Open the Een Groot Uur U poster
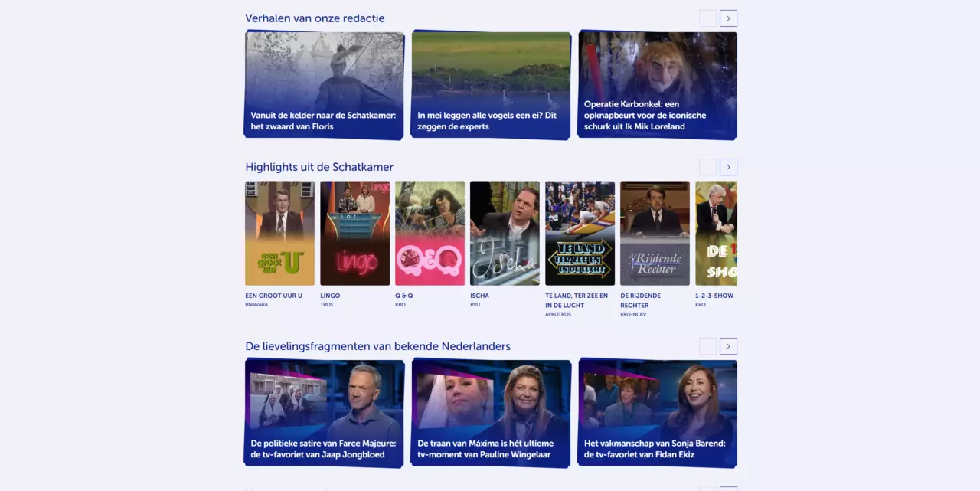980x491 pixels. click(x=279, y=233)
